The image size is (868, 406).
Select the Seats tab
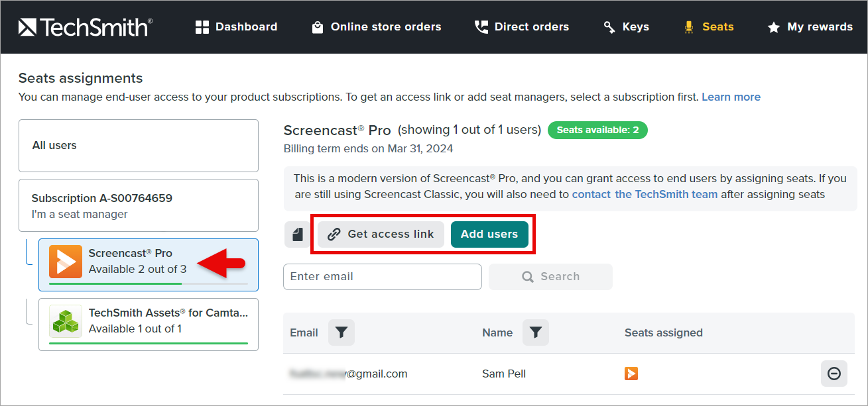709,27
